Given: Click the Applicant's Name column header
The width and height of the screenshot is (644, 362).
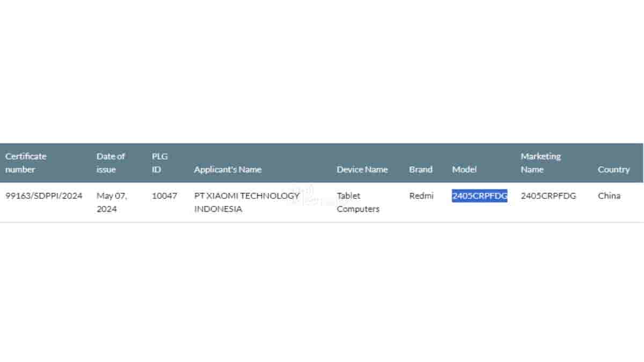Looking at the screenshot, I should click(x=228, y=169).
